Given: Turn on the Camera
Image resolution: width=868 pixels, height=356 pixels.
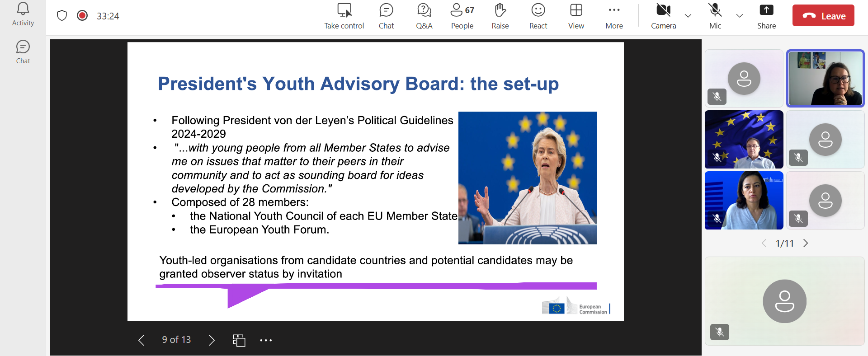Looking at the screenshot, I should coord(664,16).
